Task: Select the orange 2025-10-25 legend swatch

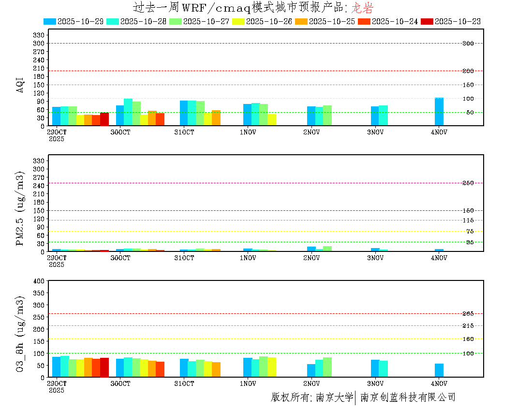Action: [x=301, y=21]
